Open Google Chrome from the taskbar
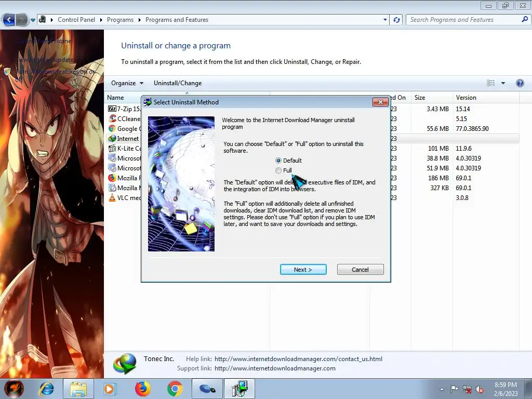The image size is (532, 399). click(175, 389)
